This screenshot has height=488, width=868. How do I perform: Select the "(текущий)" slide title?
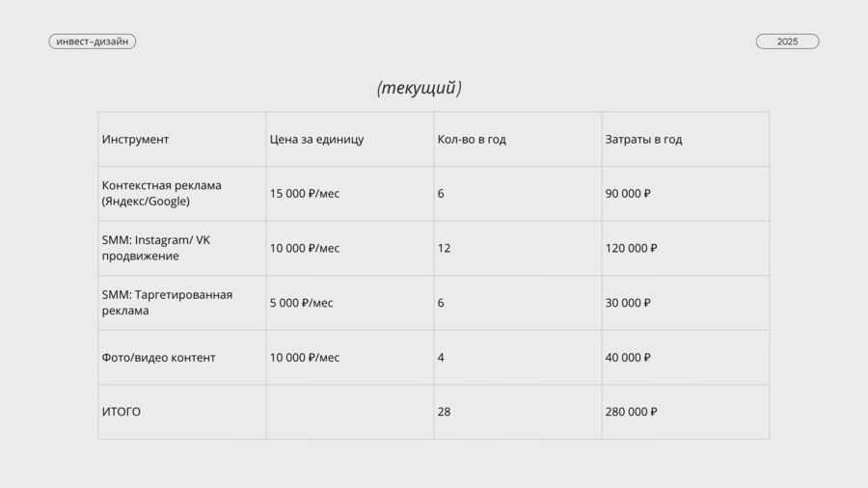point(419,89)
